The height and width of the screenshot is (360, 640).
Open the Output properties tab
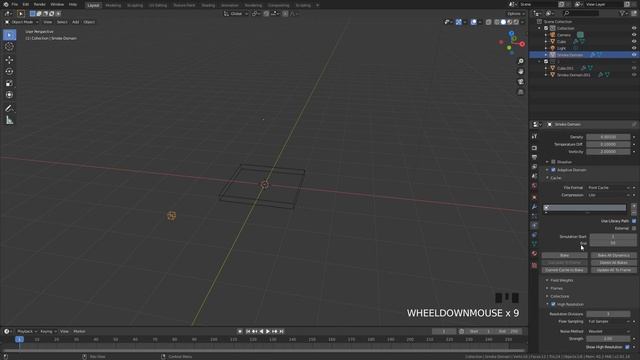534,157
